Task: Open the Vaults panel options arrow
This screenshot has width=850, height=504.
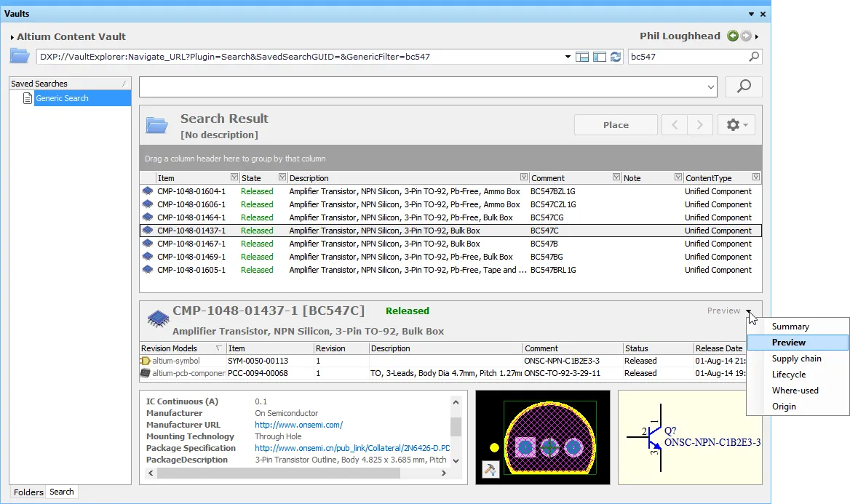Action: click(751, 14)
